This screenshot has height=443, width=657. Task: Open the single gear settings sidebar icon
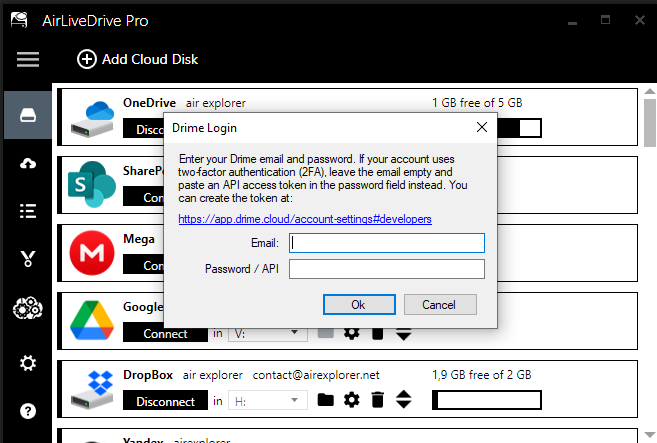point(28,363)
